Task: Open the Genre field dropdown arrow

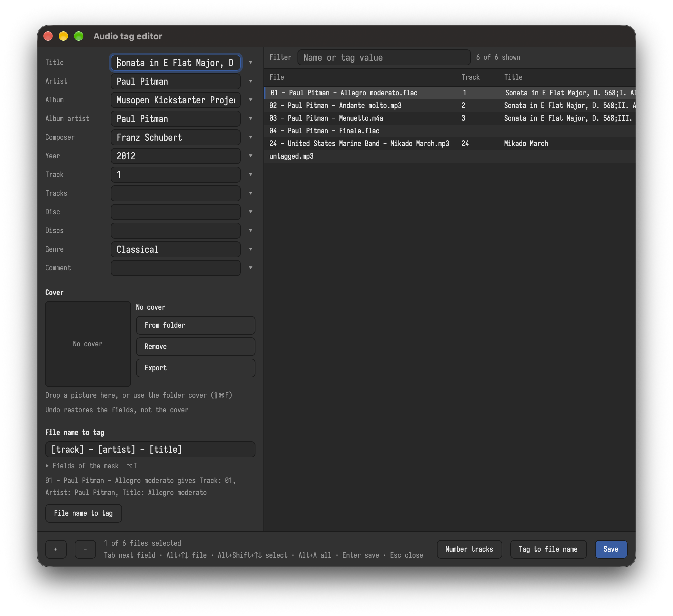Action: [250, 250]
